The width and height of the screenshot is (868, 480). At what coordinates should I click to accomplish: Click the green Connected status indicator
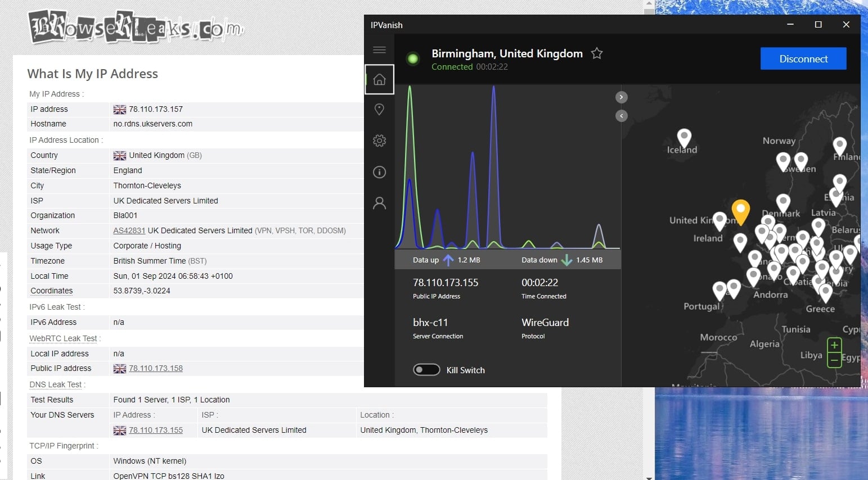(x=413, y=58)
